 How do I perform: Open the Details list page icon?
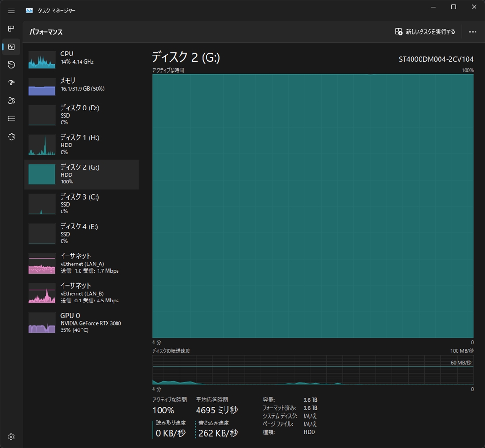click(11, 119)
